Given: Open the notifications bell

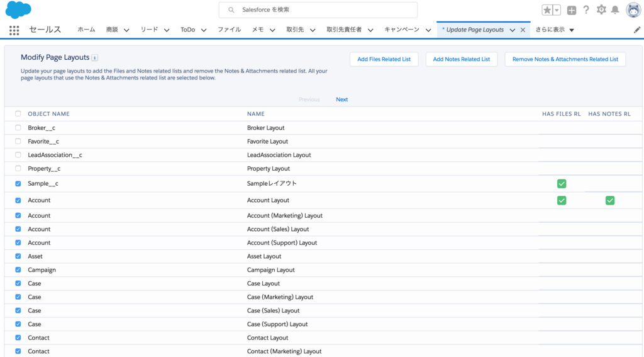Looking at the screenshot, I should [x=615, y=10].
